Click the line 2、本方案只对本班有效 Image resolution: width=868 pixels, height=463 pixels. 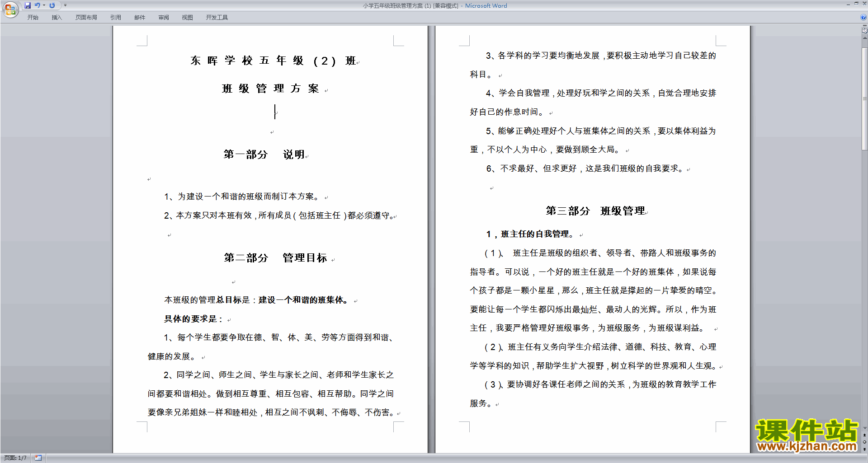[x=279, y=215]
